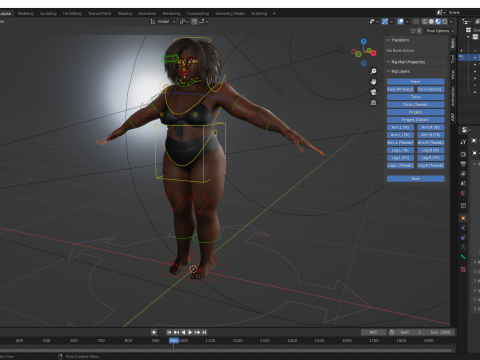Open the Tool sidebar tab
The width and height of the screenshot is (480, 360).
(x=453, y=59)
